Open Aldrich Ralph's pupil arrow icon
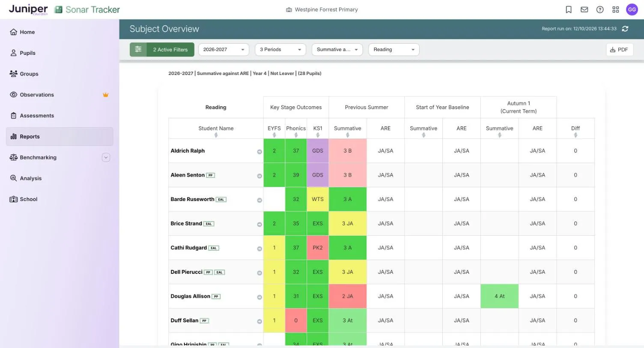644x348 pixels. 259,152
